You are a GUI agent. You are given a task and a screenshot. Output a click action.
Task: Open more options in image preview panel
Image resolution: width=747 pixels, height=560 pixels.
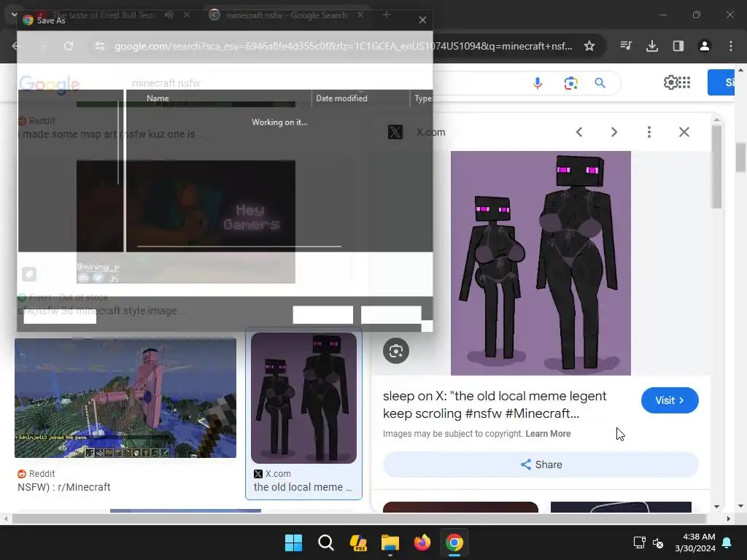pyautogui.click(x=649, y=132)
